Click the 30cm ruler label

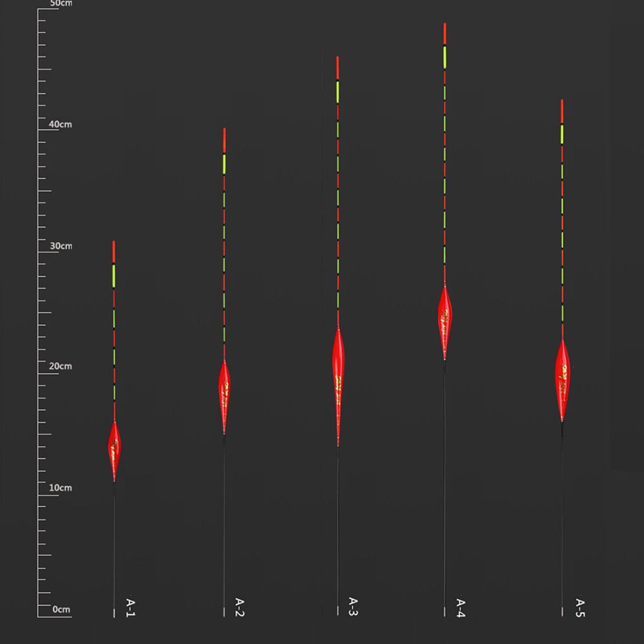pyautogui.click(x=61, y=246)
